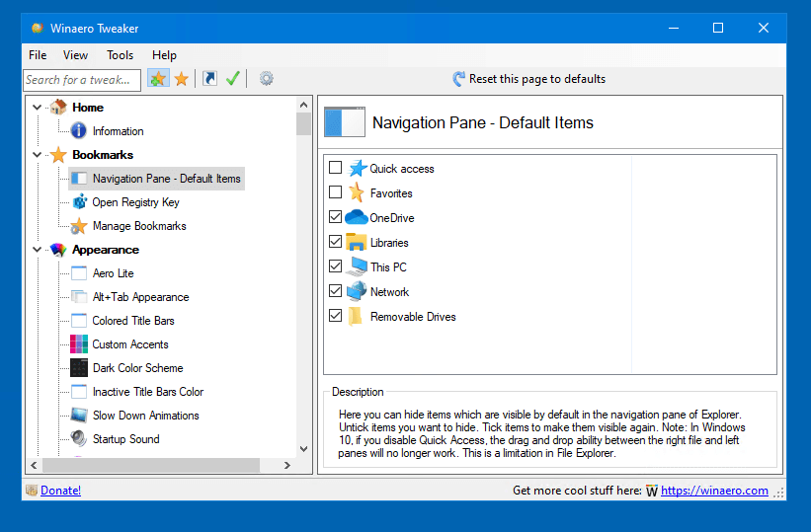This screenshot has height=532, width=811.
Task: Open the Help menu
Action: [x=164, y=55]
